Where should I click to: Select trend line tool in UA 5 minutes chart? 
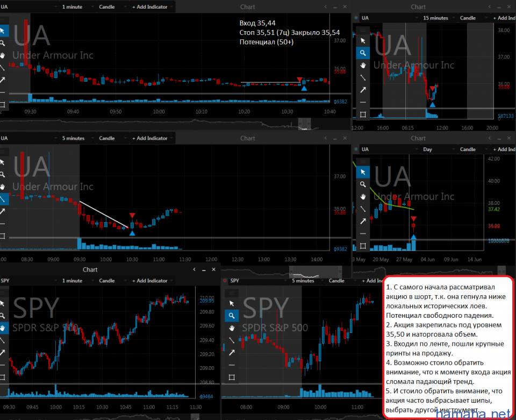(2, 199)
